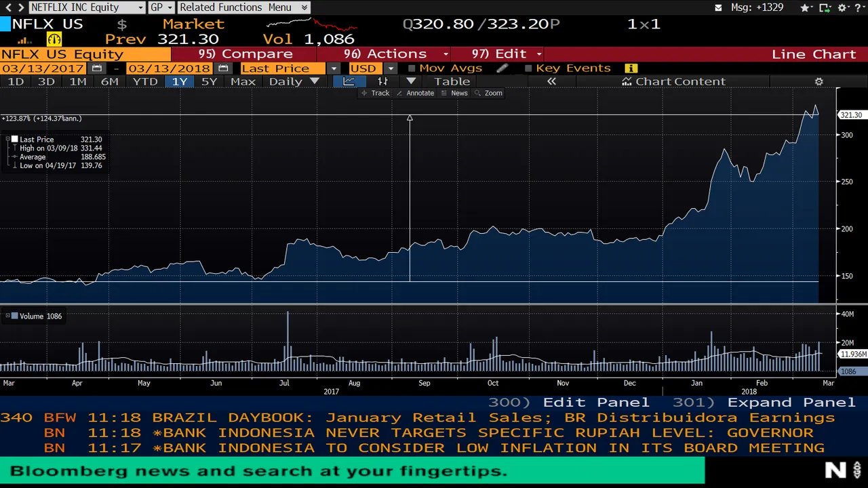The width and height of the screenshot is (868, 488).
Task: Click the export window icon
Action: [826, 7]
